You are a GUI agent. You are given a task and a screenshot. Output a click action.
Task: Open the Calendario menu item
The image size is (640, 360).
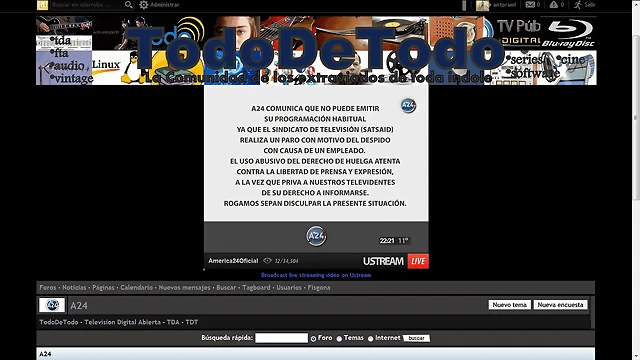click(x=136, y=287)
